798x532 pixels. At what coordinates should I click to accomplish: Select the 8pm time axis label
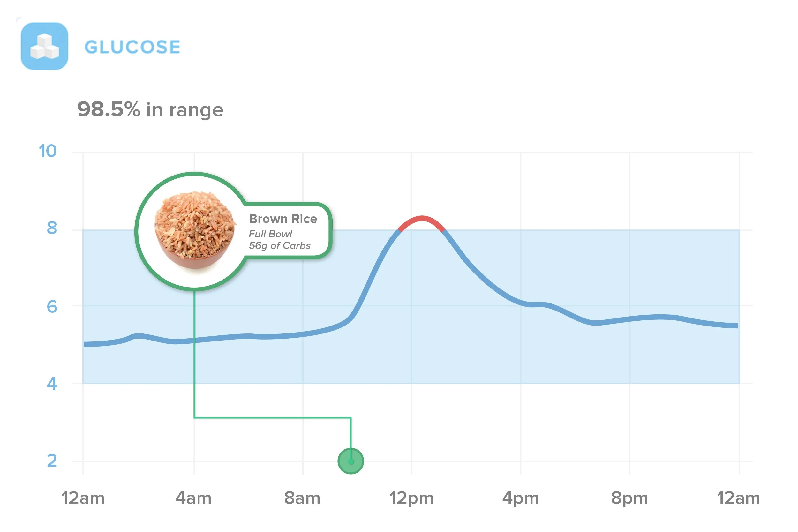pyautogui.click(x=629, y=499)
